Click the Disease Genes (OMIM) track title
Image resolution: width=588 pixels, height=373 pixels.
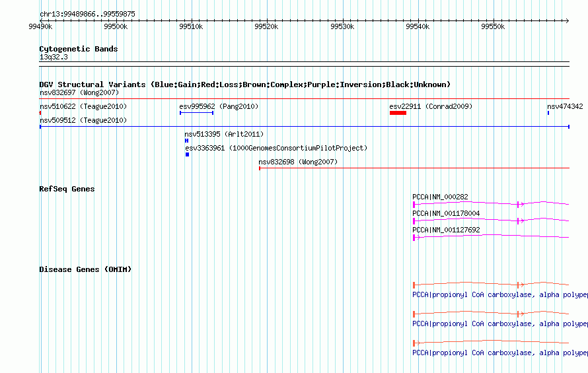point(85,269)
